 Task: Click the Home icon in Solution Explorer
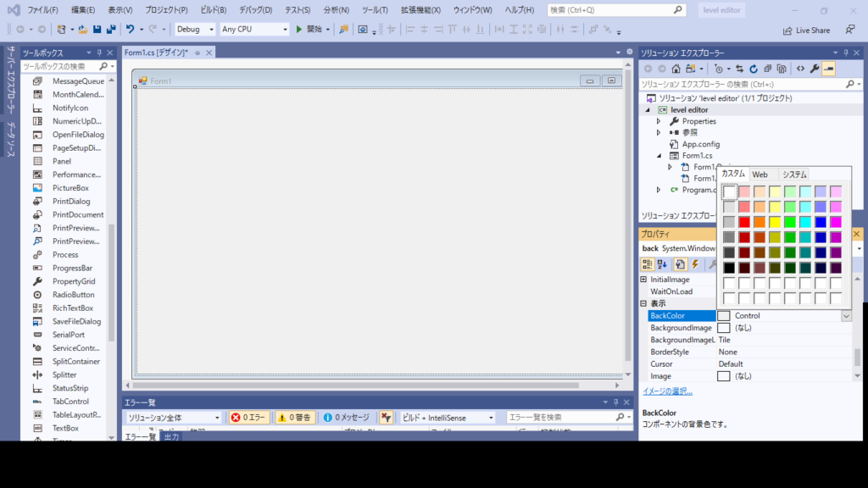[x=676, y=69]
